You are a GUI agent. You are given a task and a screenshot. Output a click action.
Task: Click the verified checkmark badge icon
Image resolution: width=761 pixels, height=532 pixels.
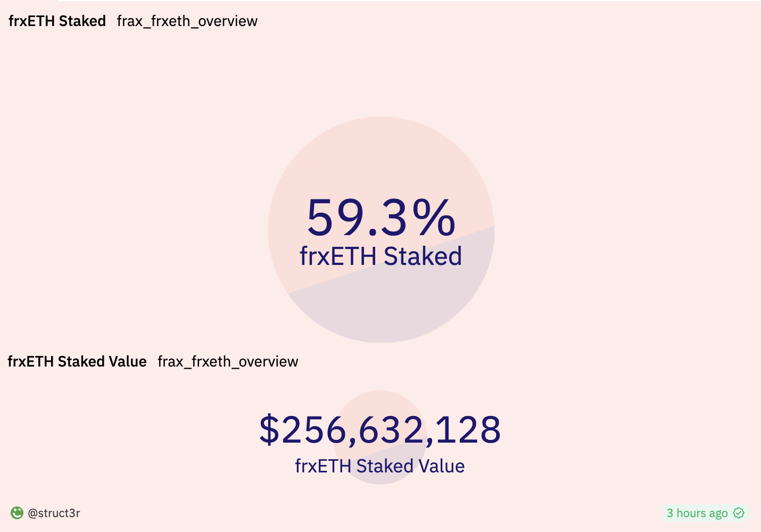pos(739,513)
